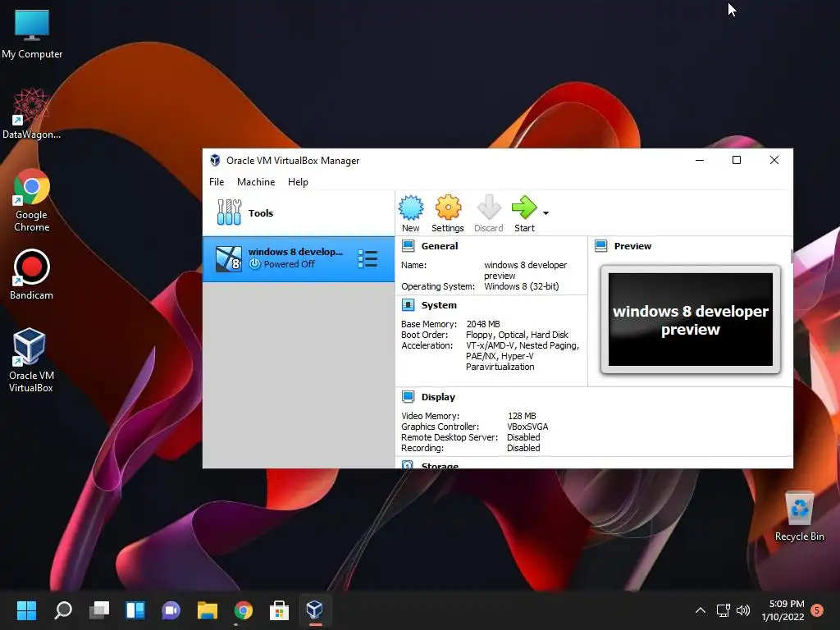Open Bandicam desktop shortcut

tap(32, 274)
